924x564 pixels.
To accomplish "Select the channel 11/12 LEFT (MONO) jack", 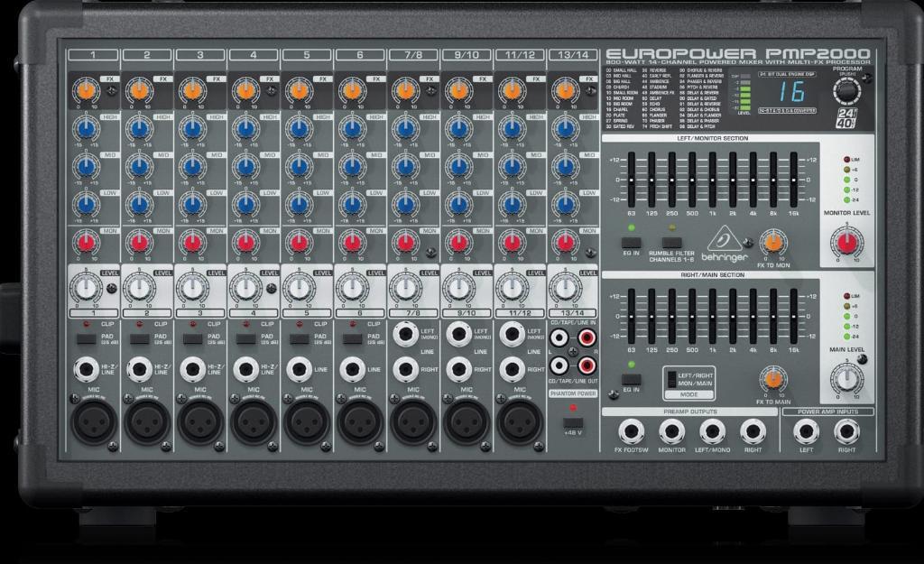I will click(x=512, y=334).
